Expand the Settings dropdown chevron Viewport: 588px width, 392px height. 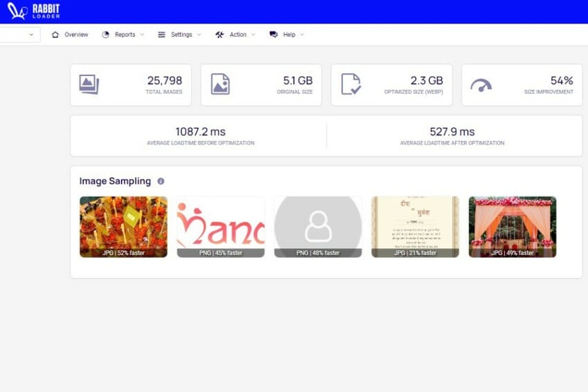coord(199,35)
